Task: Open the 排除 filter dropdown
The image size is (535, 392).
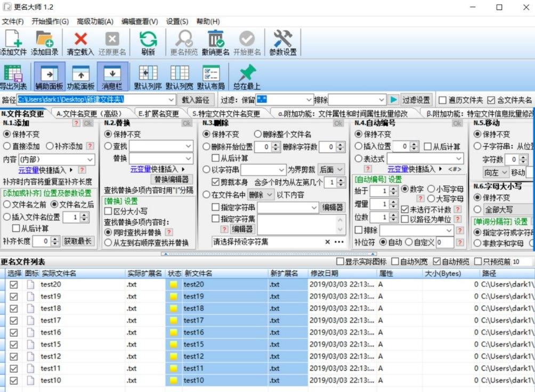Action: pos(380,100)
